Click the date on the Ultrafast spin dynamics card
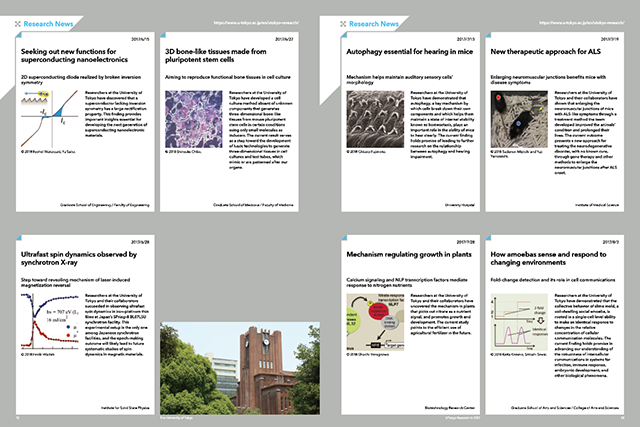Screen dimensions: 640x427 tap(140, 242)
